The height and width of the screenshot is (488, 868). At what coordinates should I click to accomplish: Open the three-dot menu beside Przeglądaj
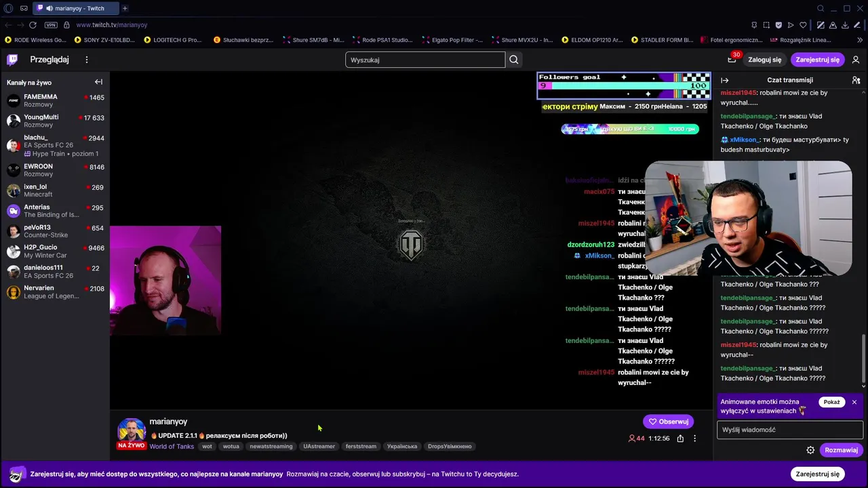[87, 60]
